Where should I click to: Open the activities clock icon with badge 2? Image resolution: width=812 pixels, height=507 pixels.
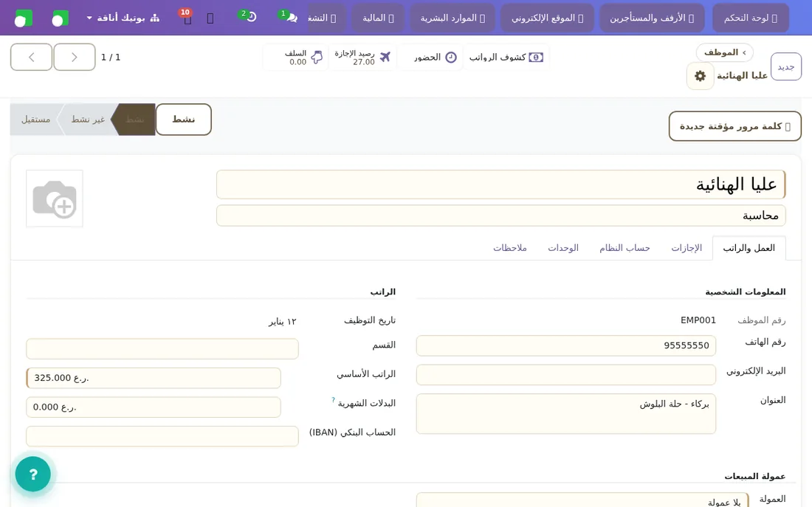pos(248,17)
